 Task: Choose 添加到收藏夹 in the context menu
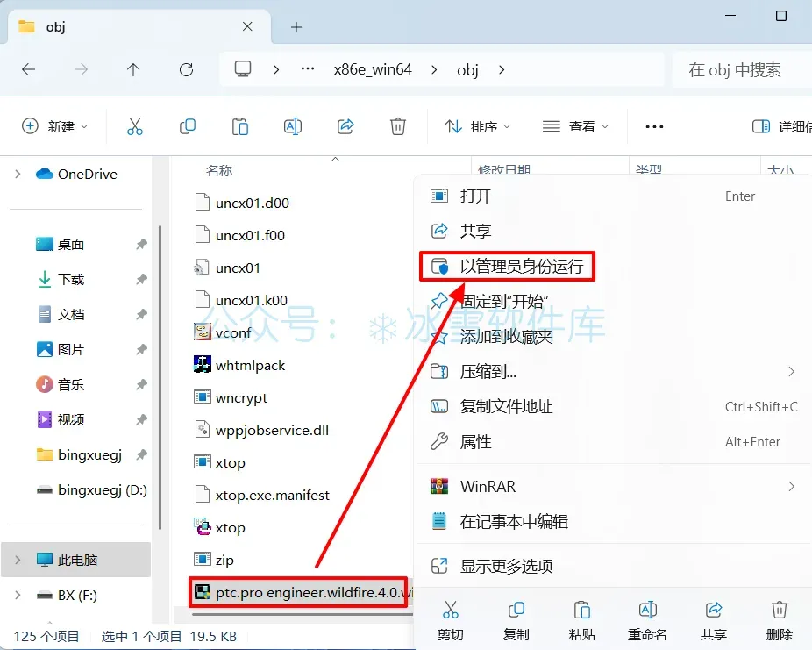pyautogui.click(x=614, y=337)
